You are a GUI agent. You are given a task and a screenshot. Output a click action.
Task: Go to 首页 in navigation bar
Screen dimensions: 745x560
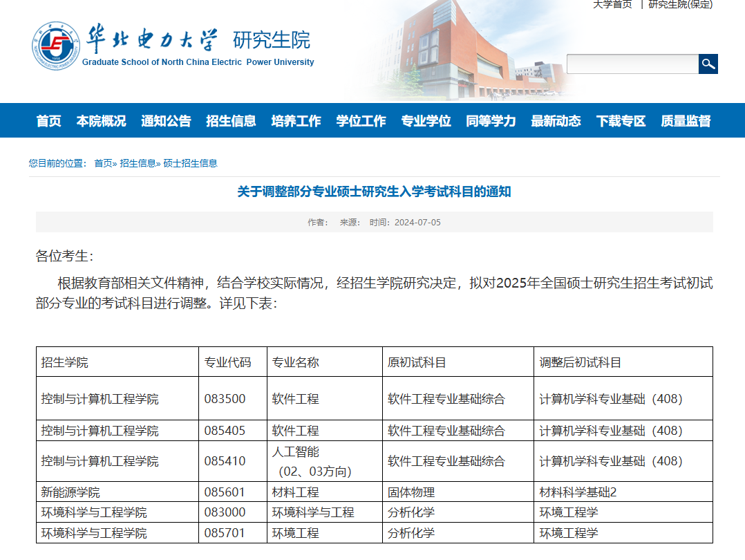point(49,121)
